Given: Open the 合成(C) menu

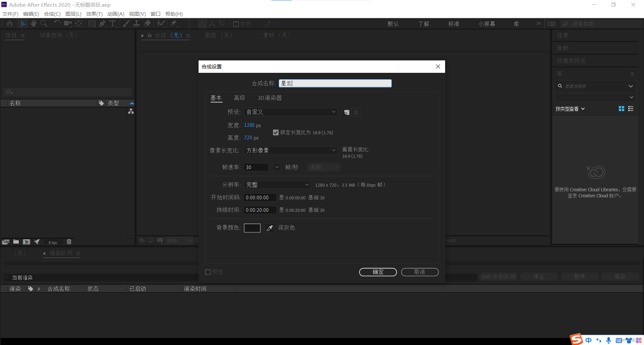Looking at the screenshot, I should click(x=52, y=14).
